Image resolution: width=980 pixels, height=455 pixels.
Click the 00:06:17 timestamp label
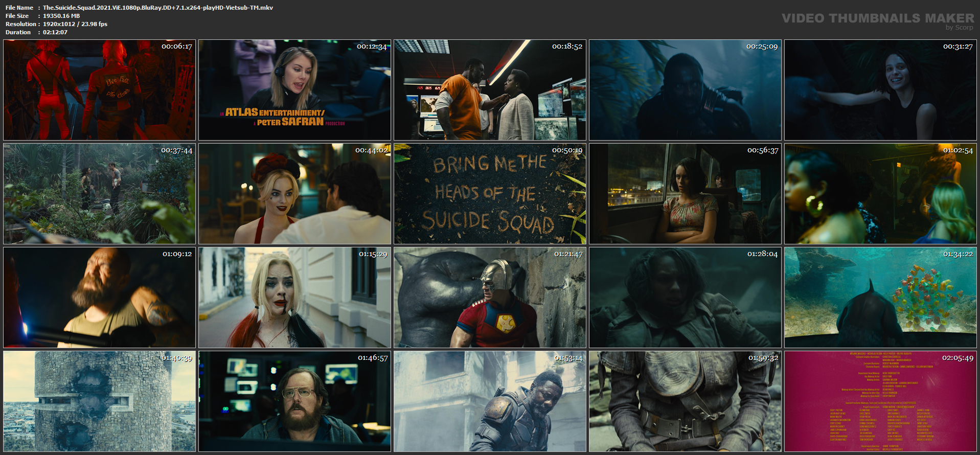pyautogui.click(x=177, y=47)
